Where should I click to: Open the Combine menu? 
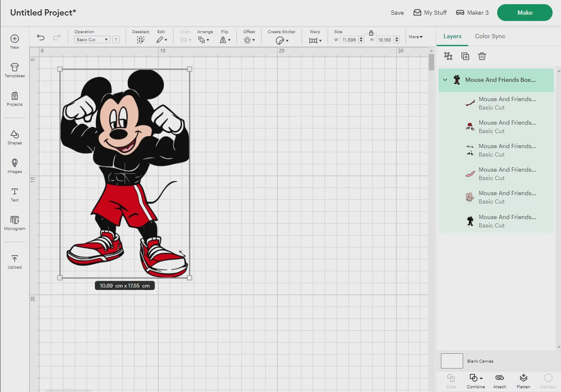(476, 381)
